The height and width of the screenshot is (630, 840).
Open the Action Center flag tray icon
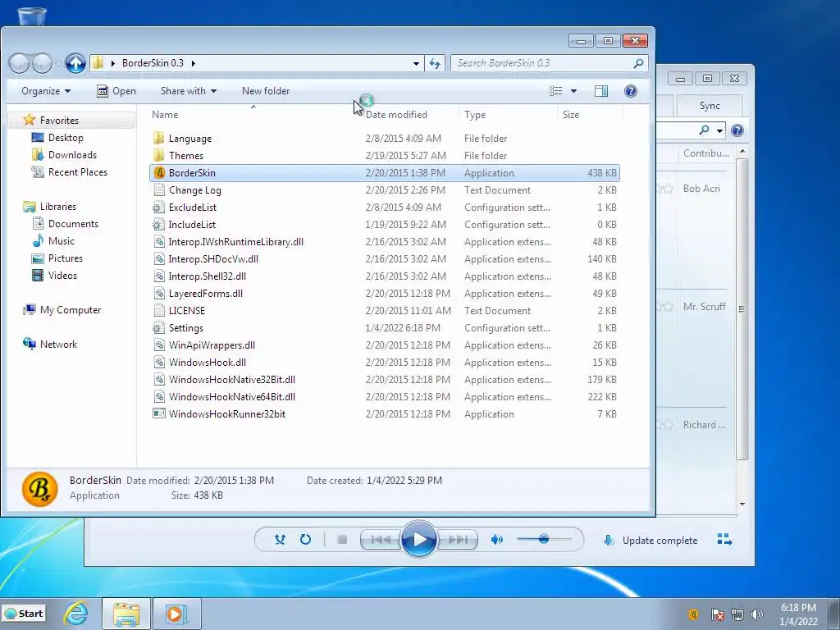(x=717, y=614)
